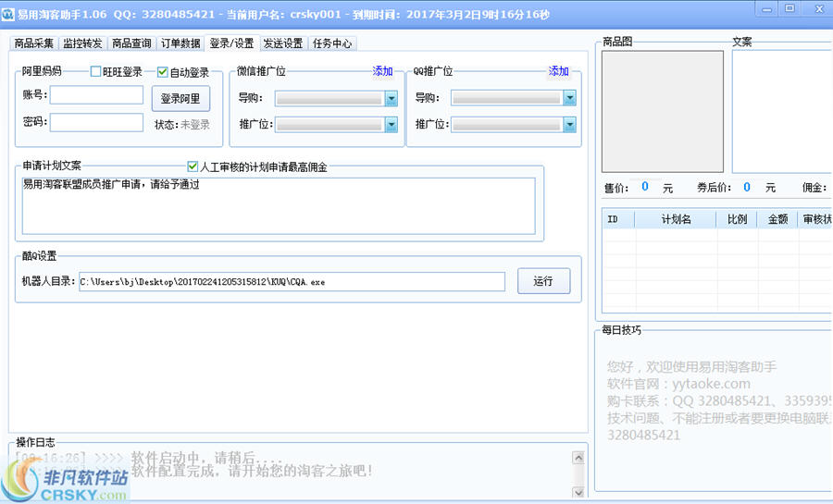Click the 状态: 未登录 status text
Screen dimensions: 833x504
click(x=182, y=125)
